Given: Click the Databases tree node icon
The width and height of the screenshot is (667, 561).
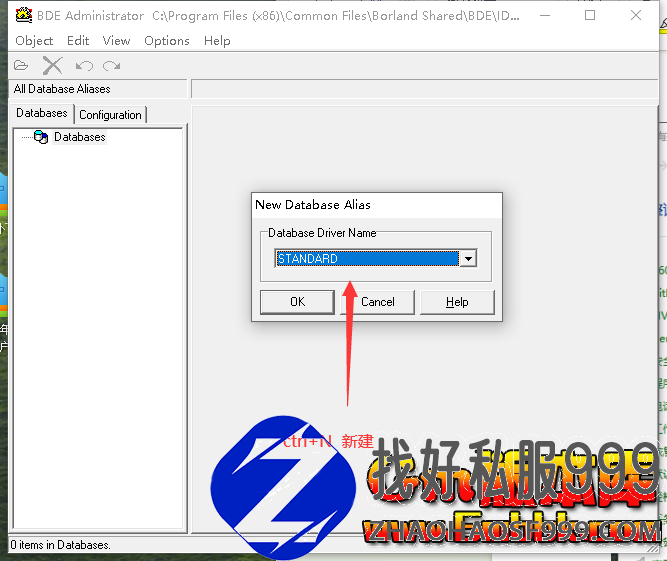Looking at the screenshot, I should pos(41,137).
